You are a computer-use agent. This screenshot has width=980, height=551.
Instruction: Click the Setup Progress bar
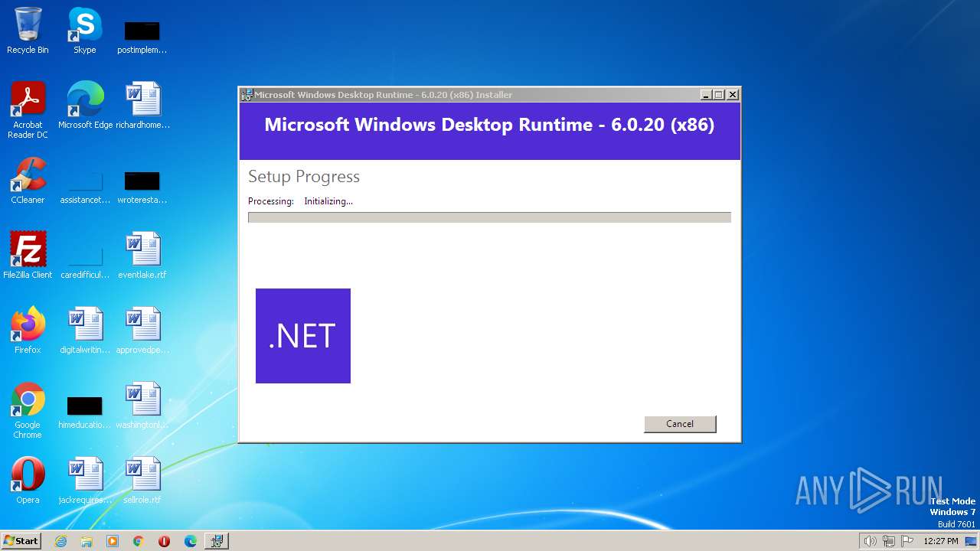point(489,217)
